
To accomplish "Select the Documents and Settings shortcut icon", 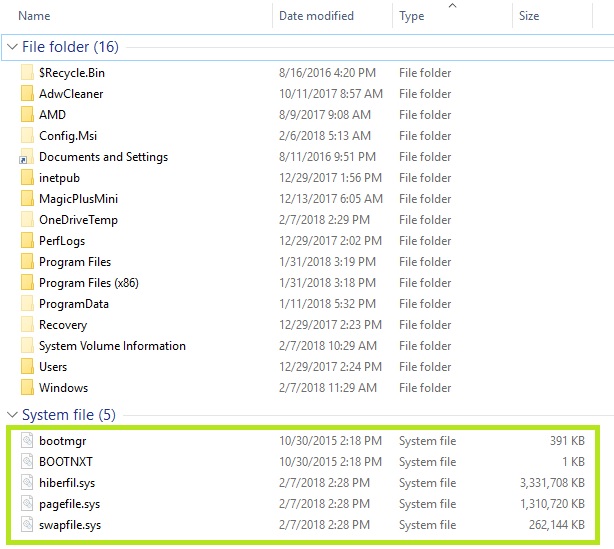I will click(x=27, y=157).
